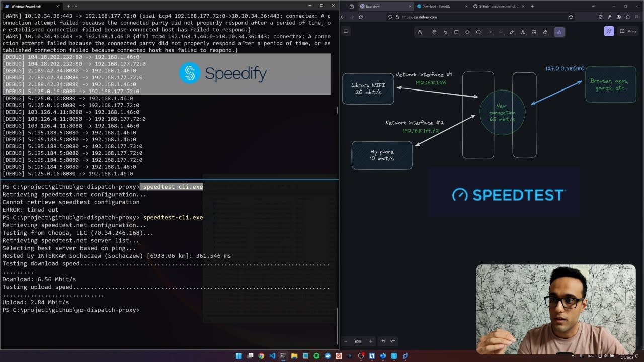Click ENG language indicator in tray

(x=590, y=356)
